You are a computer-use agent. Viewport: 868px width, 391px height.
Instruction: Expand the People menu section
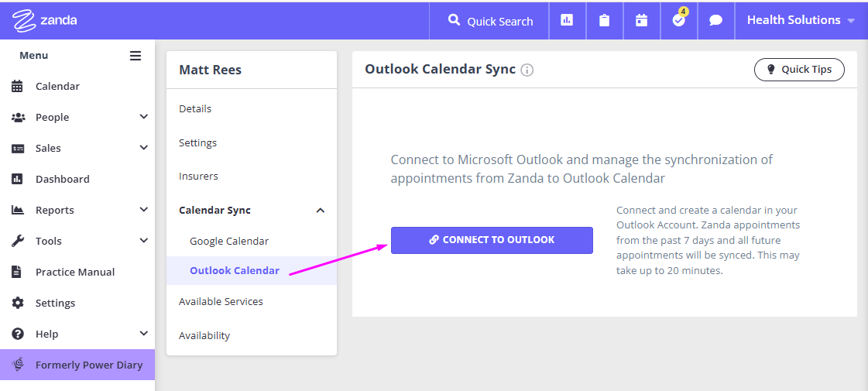(143, 117)
